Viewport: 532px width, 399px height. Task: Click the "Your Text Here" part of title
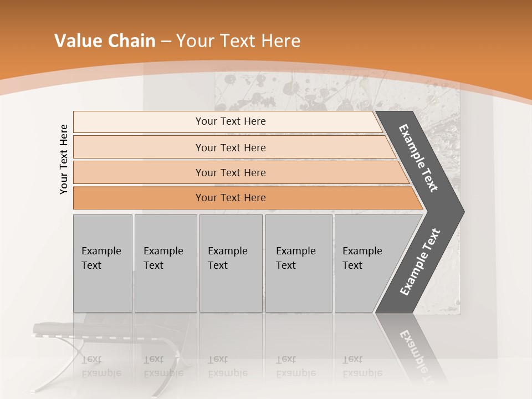coord(238,40)
